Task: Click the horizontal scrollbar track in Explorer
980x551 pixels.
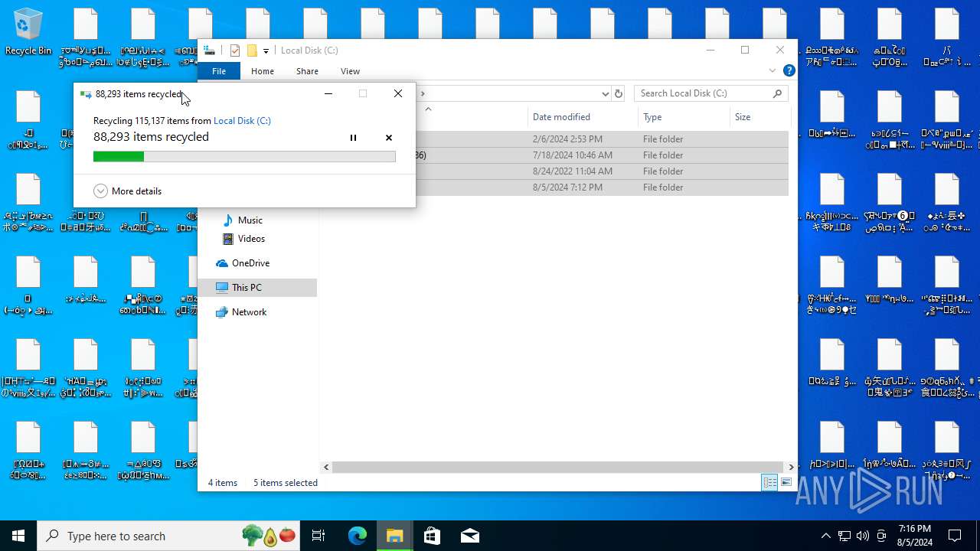Action: [x=559, y=467]
